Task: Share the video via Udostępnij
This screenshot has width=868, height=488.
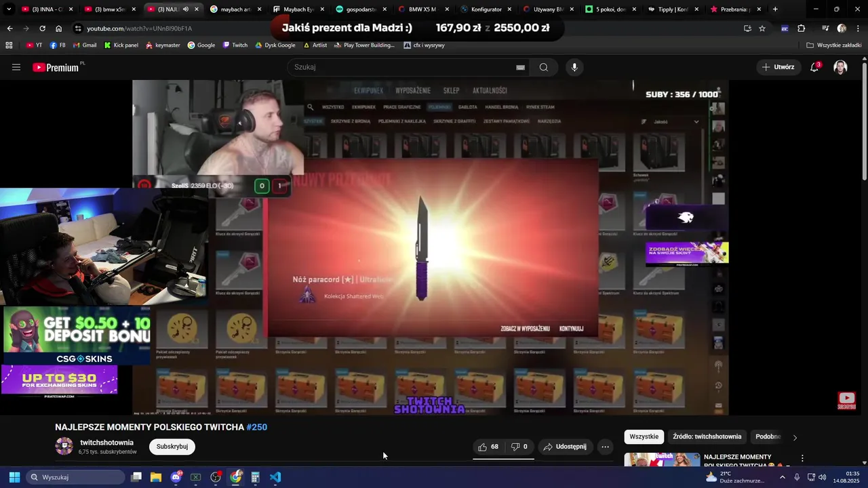Action: click(x=565, y=447)
